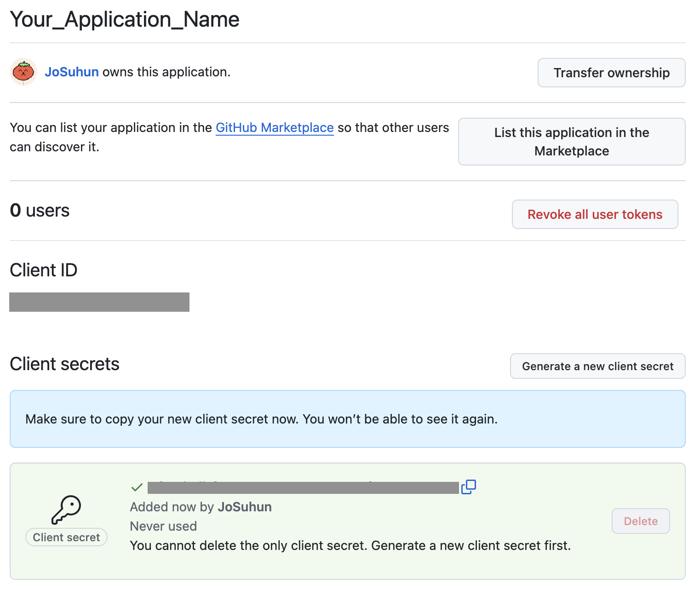This screenshot has width=700, height=595.
Task: Click List this application in the Marketplace
Action: pyautogui.click(x=572, y=142)
